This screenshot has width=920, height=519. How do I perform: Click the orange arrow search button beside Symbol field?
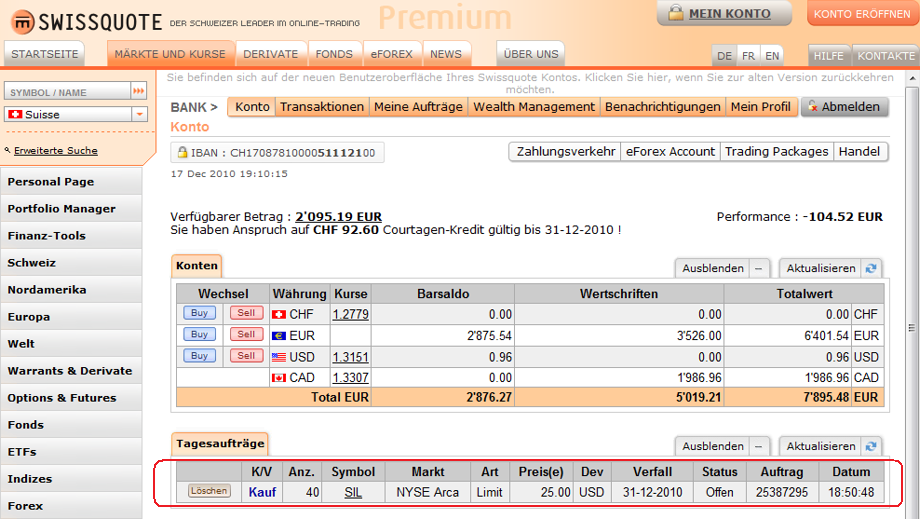[x=138, y=91]
